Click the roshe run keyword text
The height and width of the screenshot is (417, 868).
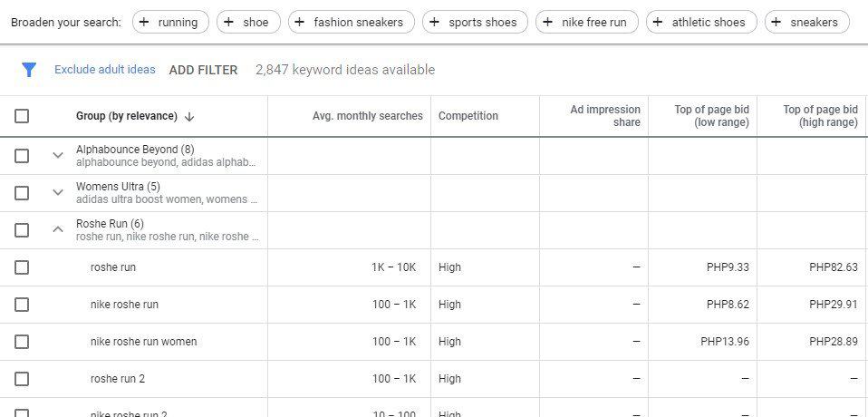coord(113,267)
